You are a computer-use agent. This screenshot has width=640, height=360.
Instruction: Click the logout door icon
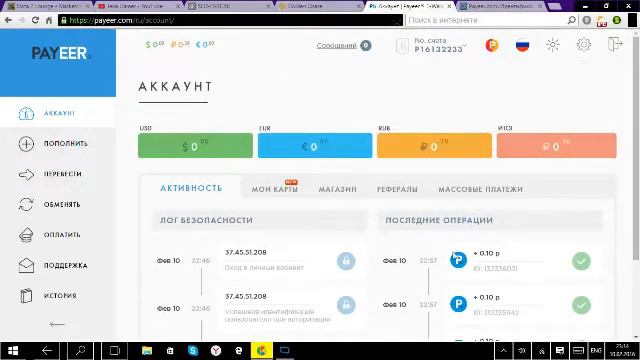coord(615,44)
